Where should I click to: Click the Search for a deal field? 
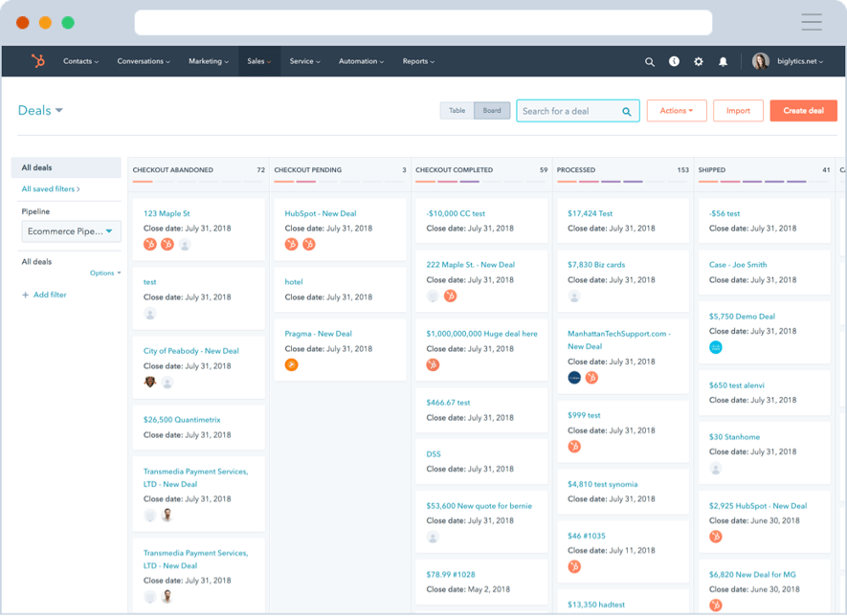578,111
